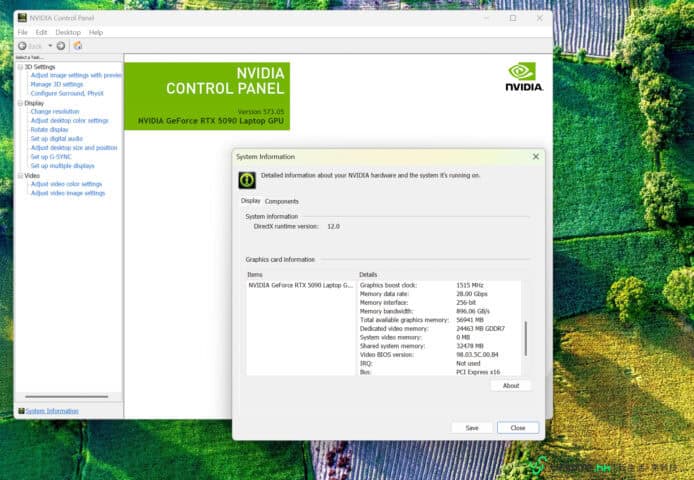This screenshot has width=694, height=480.
Task: Close the System Information dialog with X
Action: (x=536, y=157)
